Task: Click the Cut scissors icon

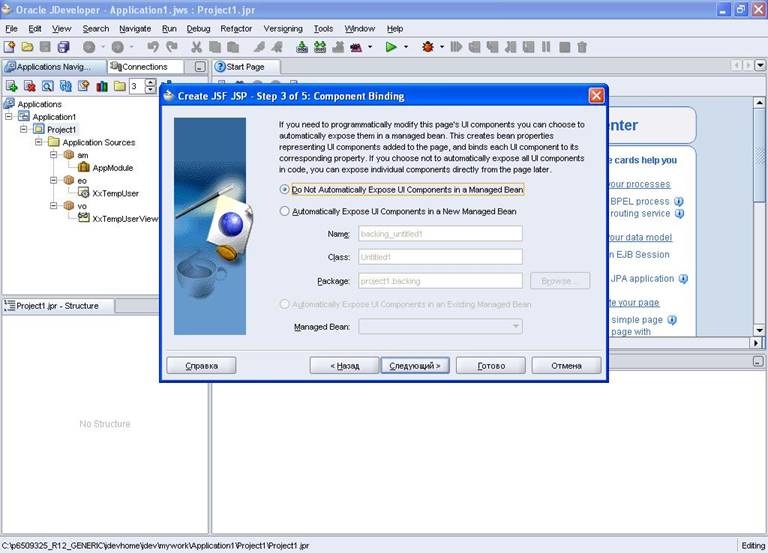Action: 196,47
